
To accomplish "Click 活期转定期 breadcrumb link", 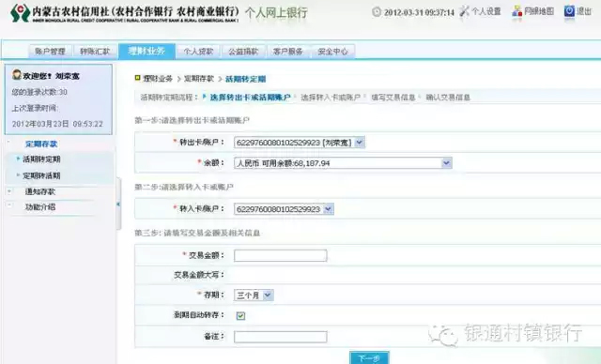I will click(246, 79).
